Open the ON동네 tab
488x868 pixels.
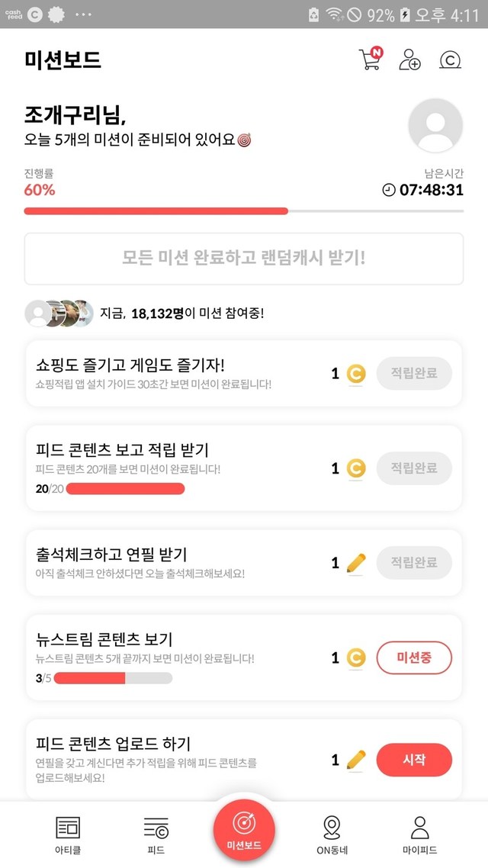coord(332,834)
